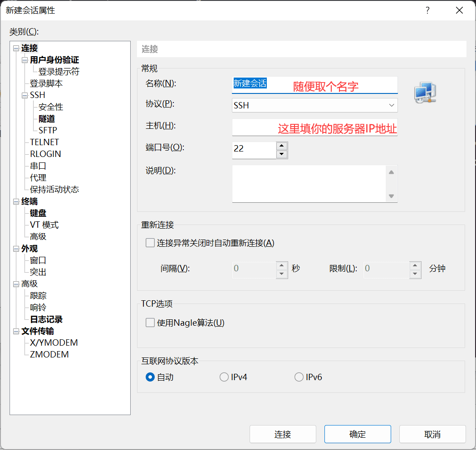Select 登录提示符 in the tree

(59, 72)
